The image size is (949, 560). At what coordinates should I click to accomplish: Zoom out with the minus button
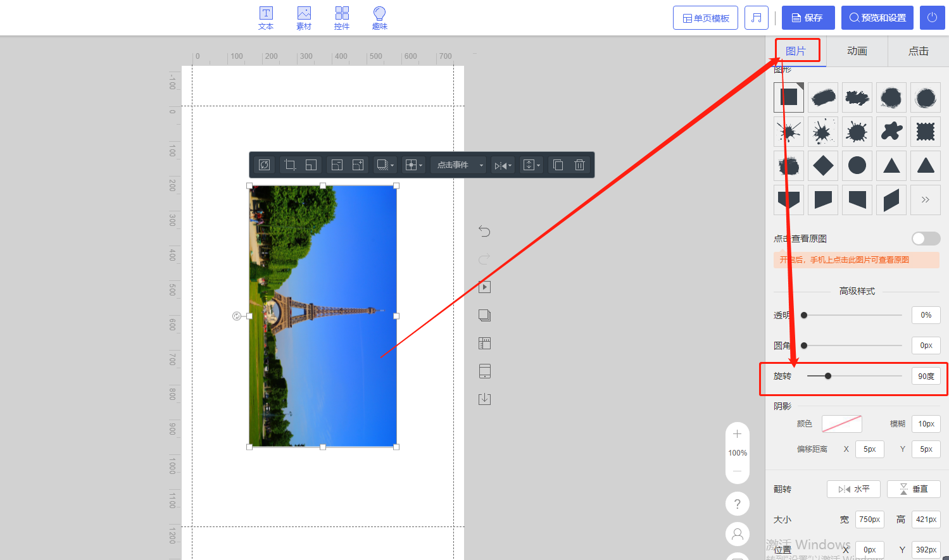click(x=737, y=471)
